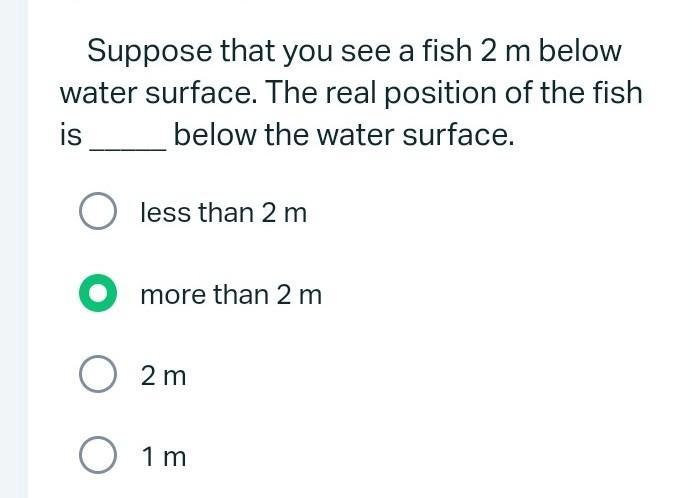Click "water surface." starting the second line
This screenshot has height=498, width=692.
[x=158, y=94]
